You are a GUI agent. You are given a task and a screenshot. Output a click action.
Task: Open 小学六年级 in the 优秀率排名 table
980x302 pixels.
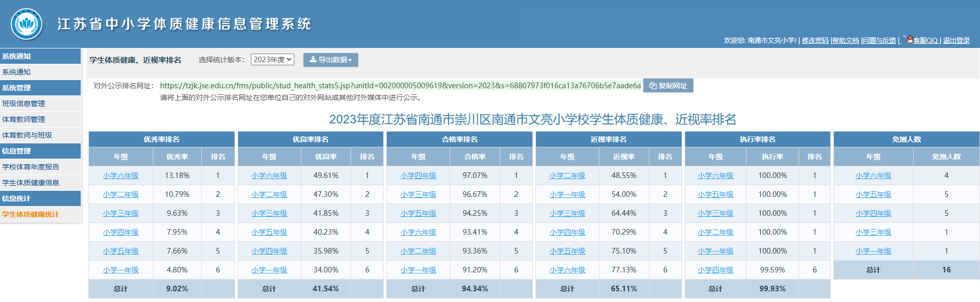point(121,175)
